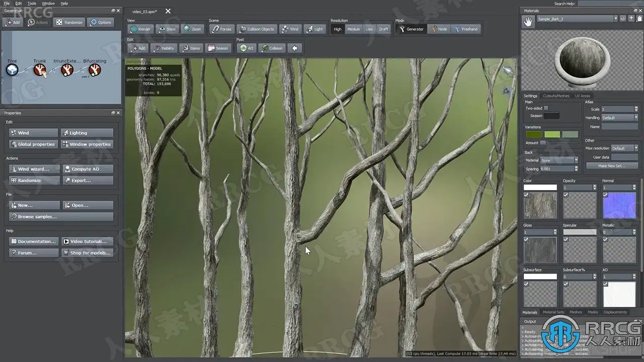Open Collision Objects in the Scene toolbar
The image size is (644, 362).
256,29
